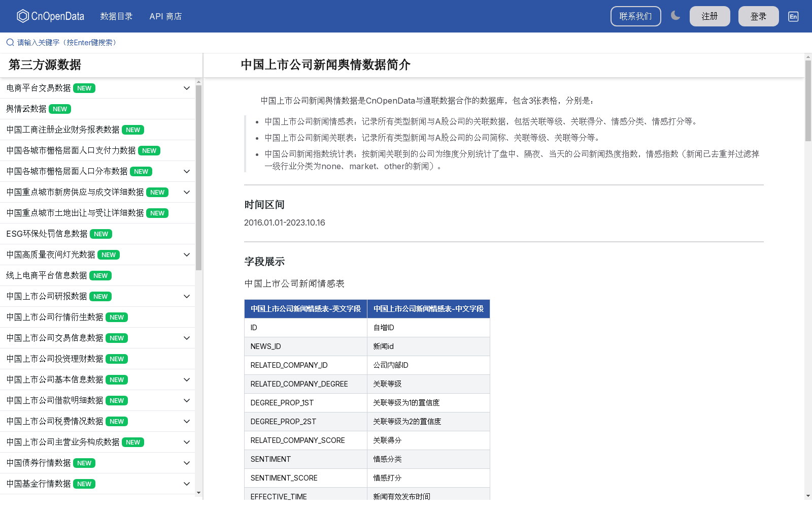Click the sidebar scrollbar thumb
Image resolution: width=812 pixels, height=508 pixels.
click(x=198, y=178)
